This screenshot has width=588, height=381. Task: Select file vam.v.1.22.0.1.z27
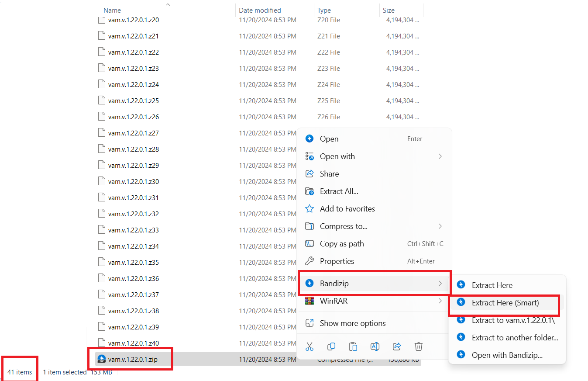134,133
